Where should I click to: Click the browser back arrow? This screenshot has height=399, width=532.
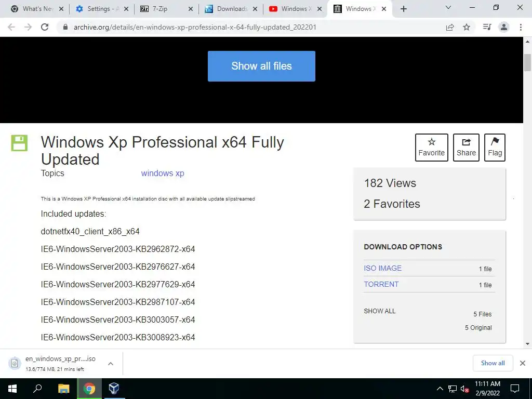(11, 27)
